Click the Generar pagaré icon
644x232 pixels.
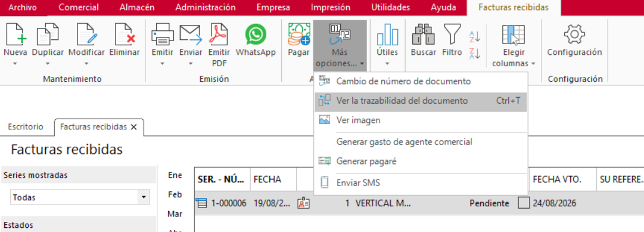pos(325,161)
